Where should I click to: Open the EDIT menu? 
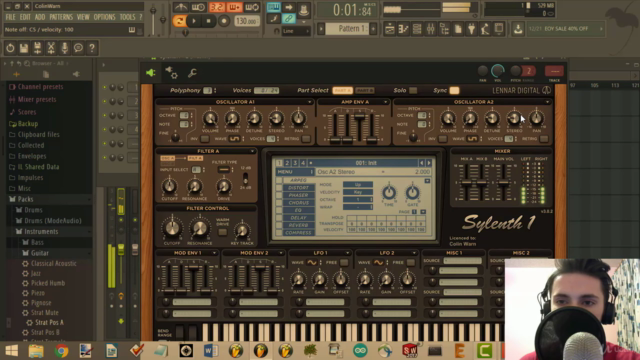25,17
